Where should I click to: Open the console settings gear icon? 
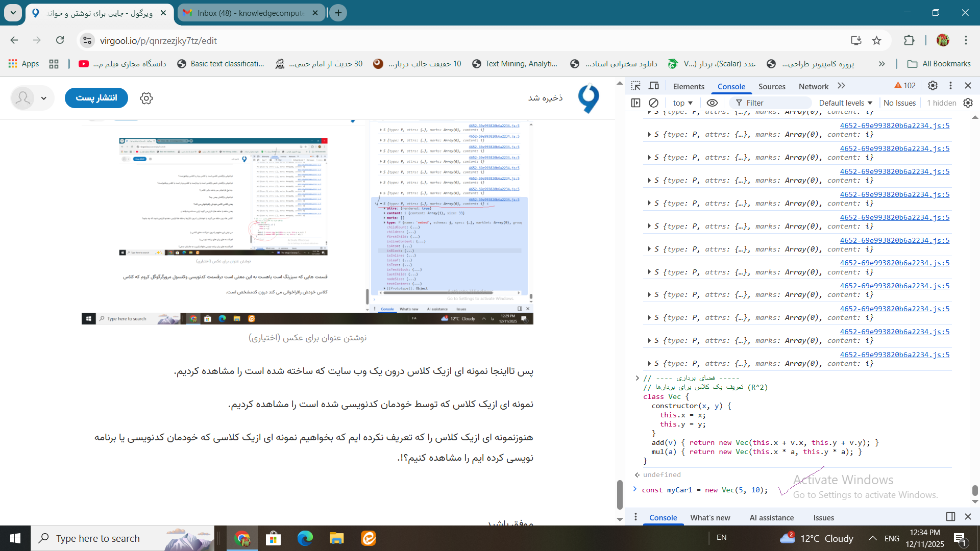pyautogui.click(x=968, y=103)
